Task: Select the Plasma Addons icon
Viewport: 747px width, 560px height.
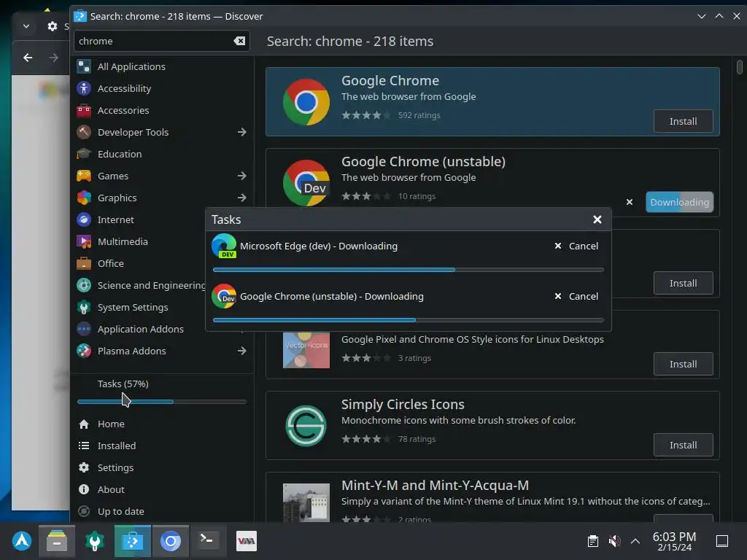Action: 84,351
